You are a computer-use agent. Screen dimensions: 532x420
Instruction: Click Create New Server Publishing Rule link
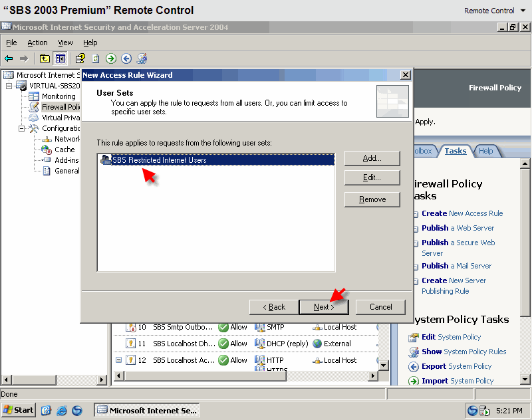(x=454, y=286)
